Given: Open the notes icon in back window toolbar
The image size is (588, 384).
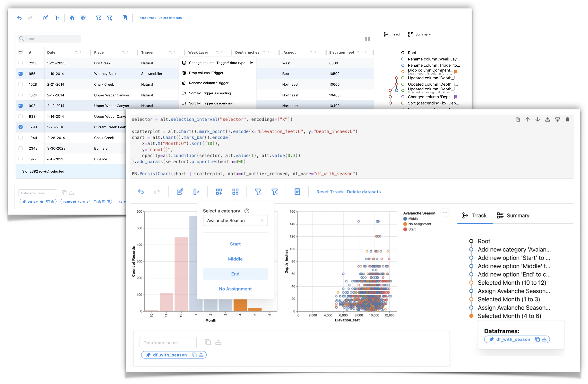Looking at the screenshot, I should (125, 18).
